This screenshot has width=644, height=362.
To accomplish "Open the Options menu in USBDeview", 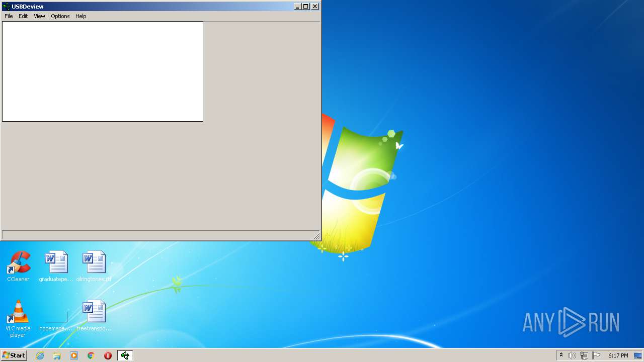I will (60, 16).
